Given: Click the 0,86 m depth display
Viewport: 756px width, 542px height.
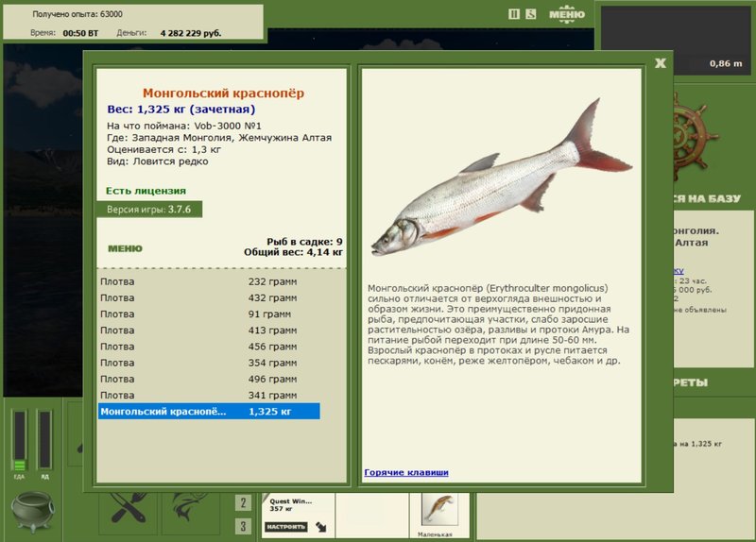Looking at the screenshot, I should click(726, 63).
